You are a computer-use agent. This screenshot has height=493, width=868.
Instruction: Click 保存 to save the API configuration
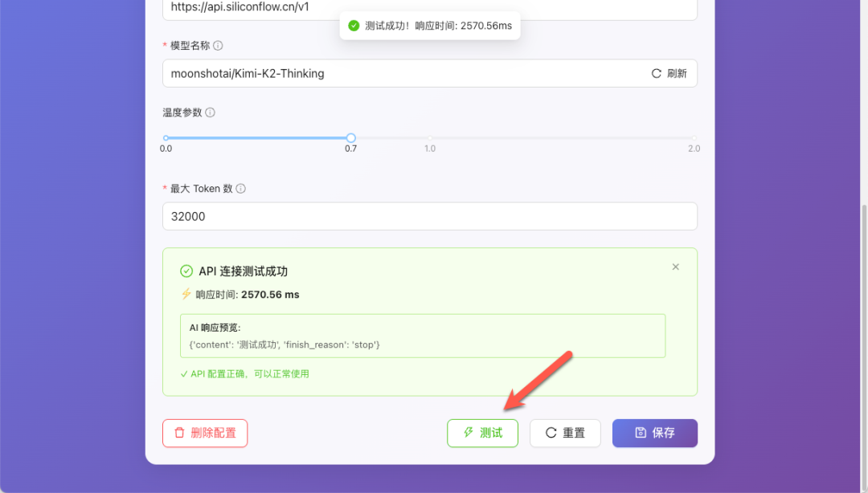coord(655,433)
